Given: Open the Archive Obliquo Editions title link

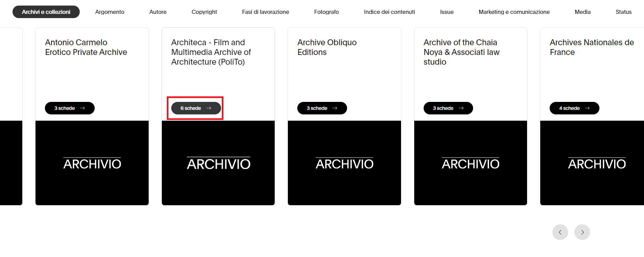Looking at the screenshot, I should pos(327,47).
